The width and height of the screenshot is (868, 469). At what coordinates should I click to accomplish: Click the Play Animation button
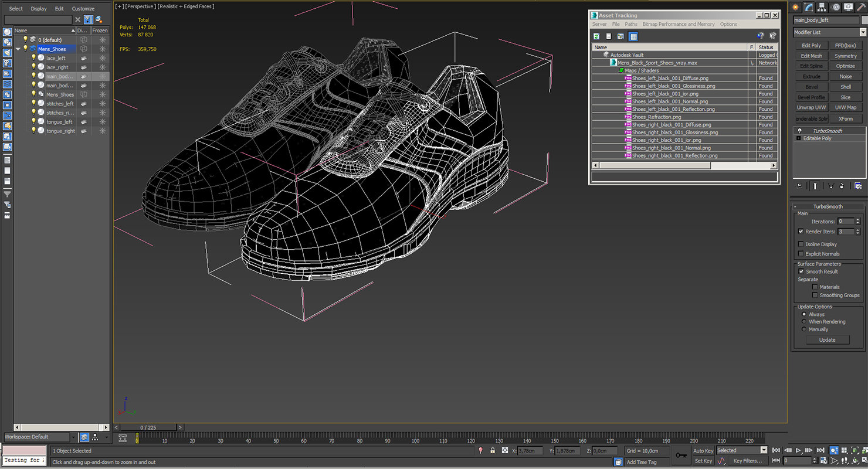[798, 450]
